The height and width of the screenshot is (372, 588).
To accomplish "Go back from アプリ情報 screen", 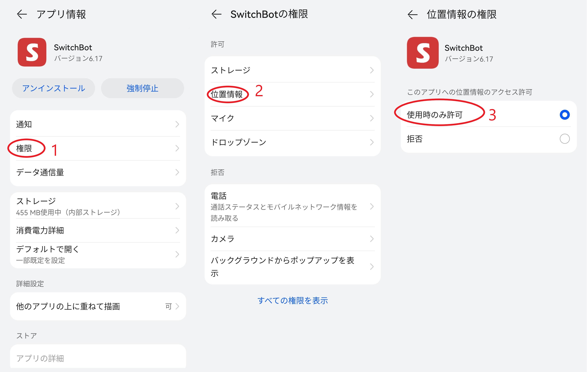I will (x=22, y=14).
